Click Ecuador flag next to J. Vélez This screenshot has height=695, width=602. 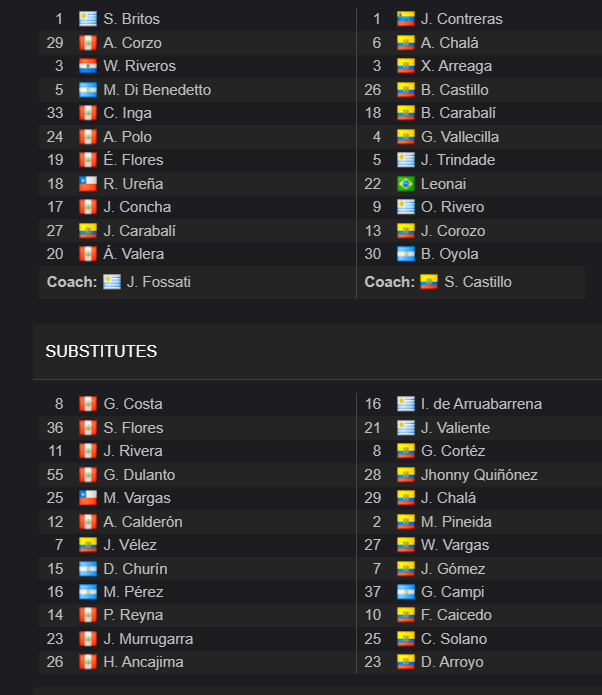point(88,545)
